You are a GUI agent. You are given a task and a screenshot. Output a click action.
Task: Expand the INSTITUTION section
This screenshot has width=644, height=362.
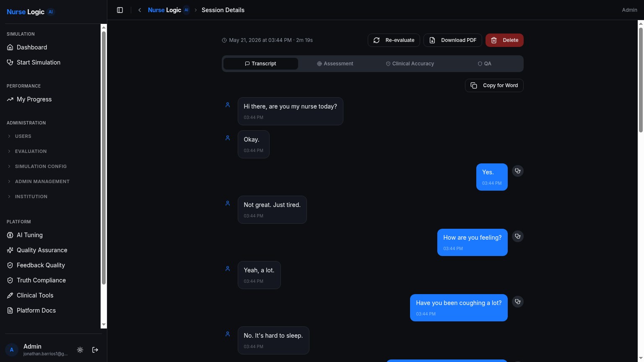click(50, 197)
